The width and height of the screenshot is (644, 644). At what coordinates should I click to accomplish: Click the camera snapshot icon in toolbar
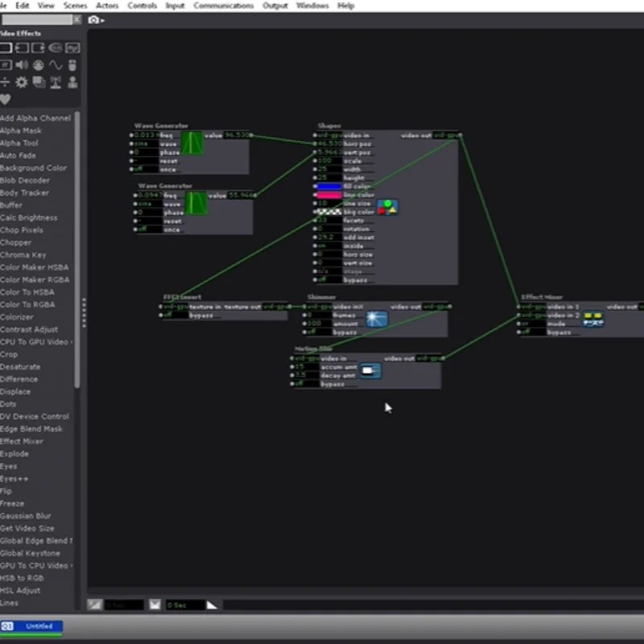[x=93, y=20]
